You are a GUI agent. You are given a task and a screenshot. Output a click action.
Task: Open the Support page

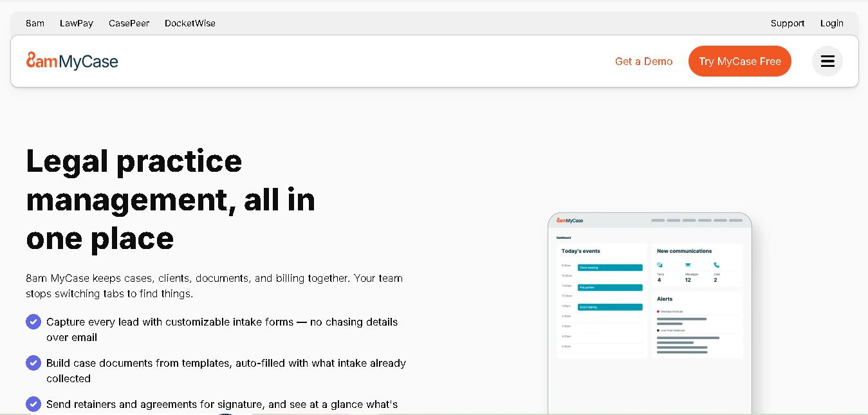point(788,23)
